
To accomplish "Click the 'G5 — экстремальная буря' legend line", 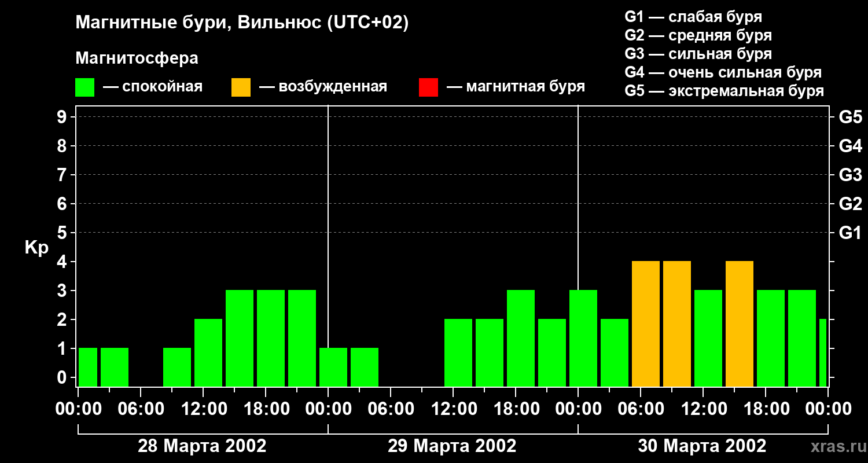I will 724,91.
